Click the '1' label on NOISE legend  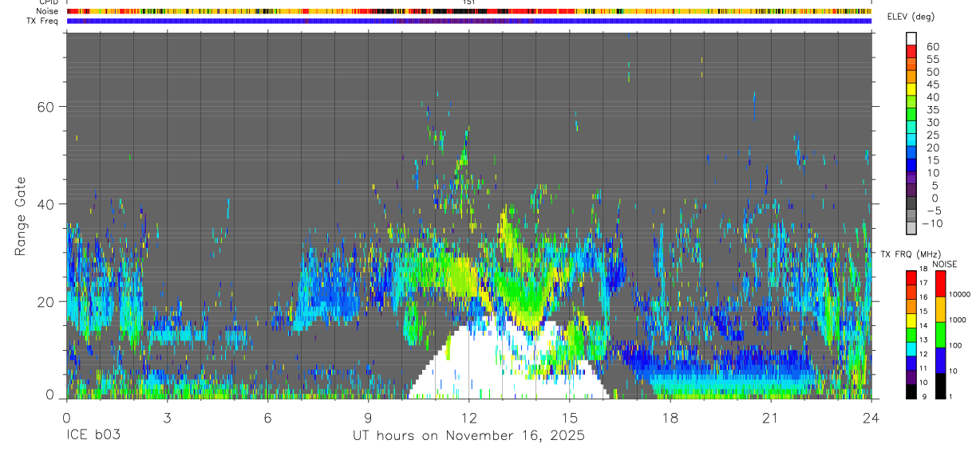(x=952, y=396)
